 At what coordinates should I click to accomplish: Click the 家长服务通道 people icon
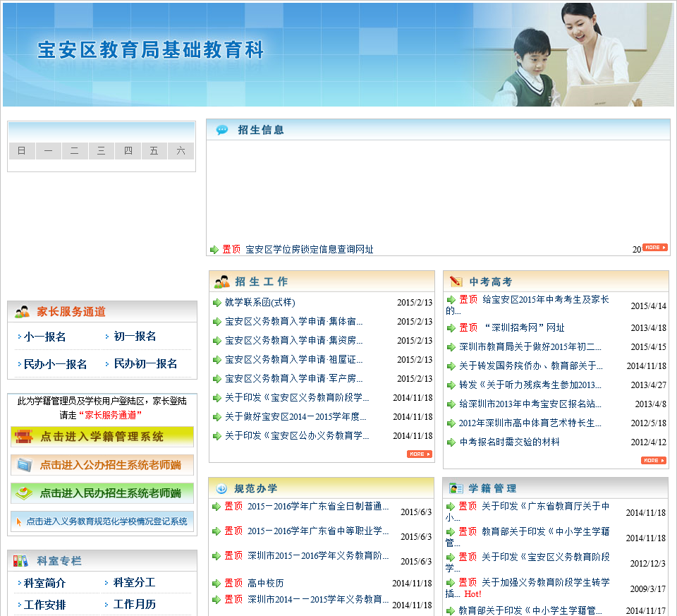click(x=22, y=311)
